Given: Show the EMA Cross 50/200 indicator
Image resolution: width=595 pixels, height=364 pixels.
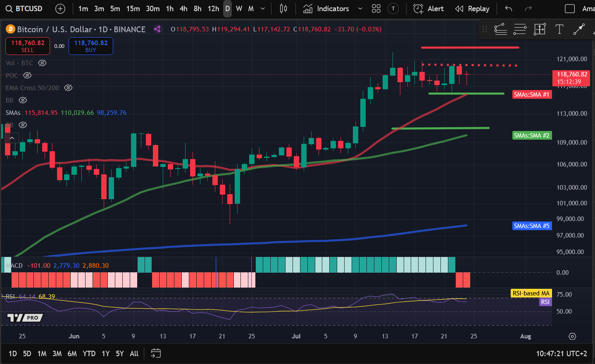Looking at the screenshot, I should click(68, 88).
